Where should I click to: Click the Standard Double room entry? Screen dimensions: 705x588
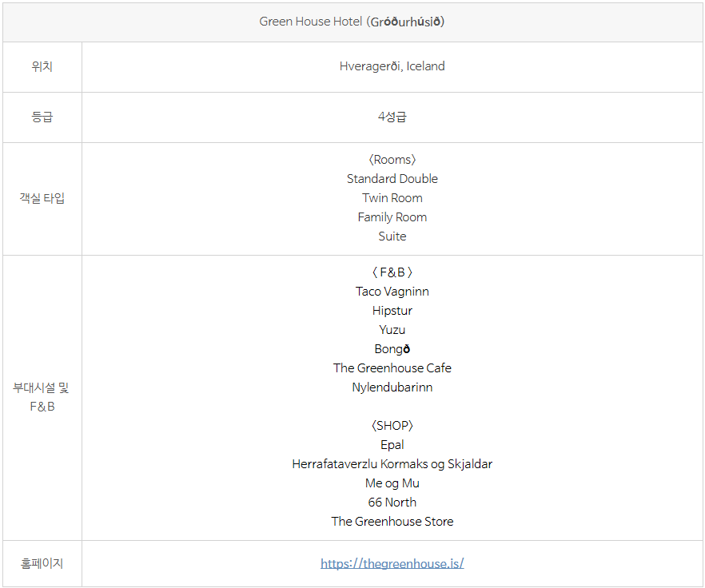point(392,179)
